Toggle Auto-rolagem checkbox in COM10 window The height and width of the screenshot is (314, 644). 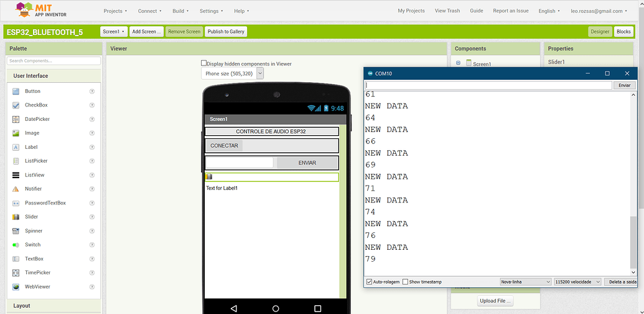click(369, 282)
